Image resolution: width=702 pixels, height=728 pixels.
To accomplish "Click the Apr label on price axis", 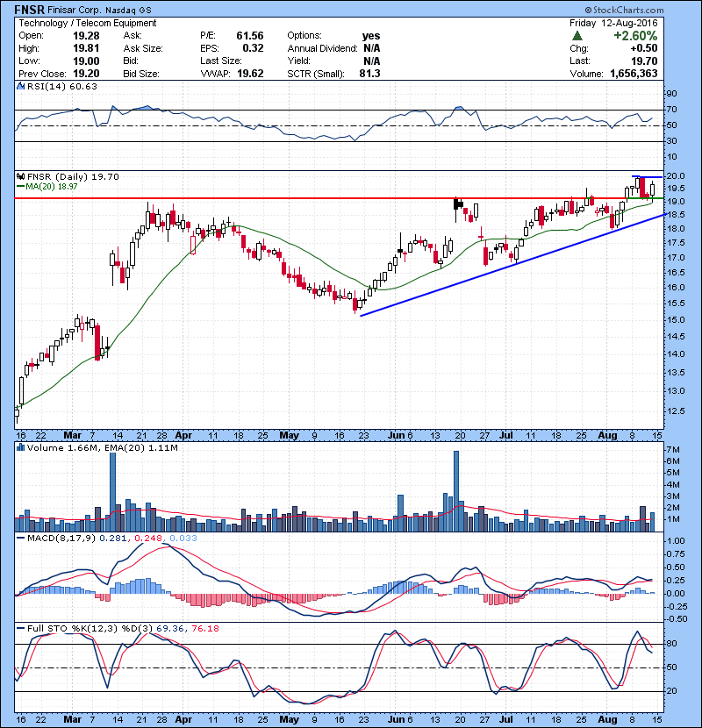I will 183,436.
